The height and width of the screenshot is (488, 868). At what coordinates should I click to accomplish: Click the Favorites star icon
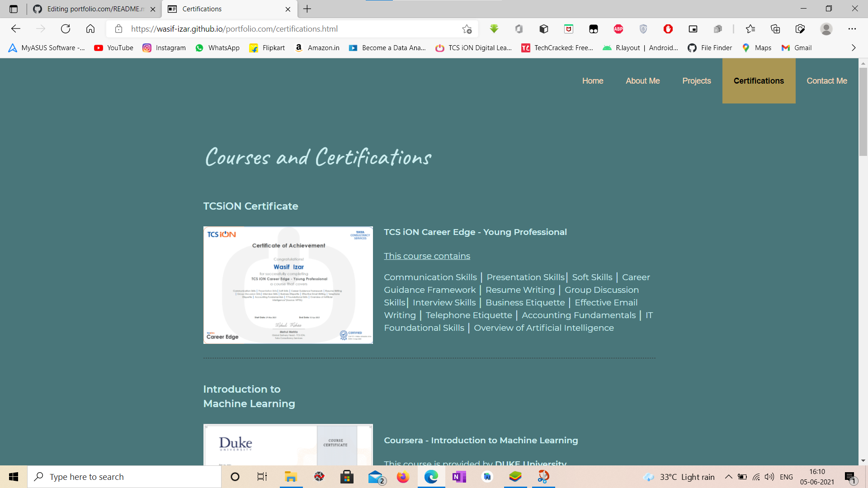[750, 28]
